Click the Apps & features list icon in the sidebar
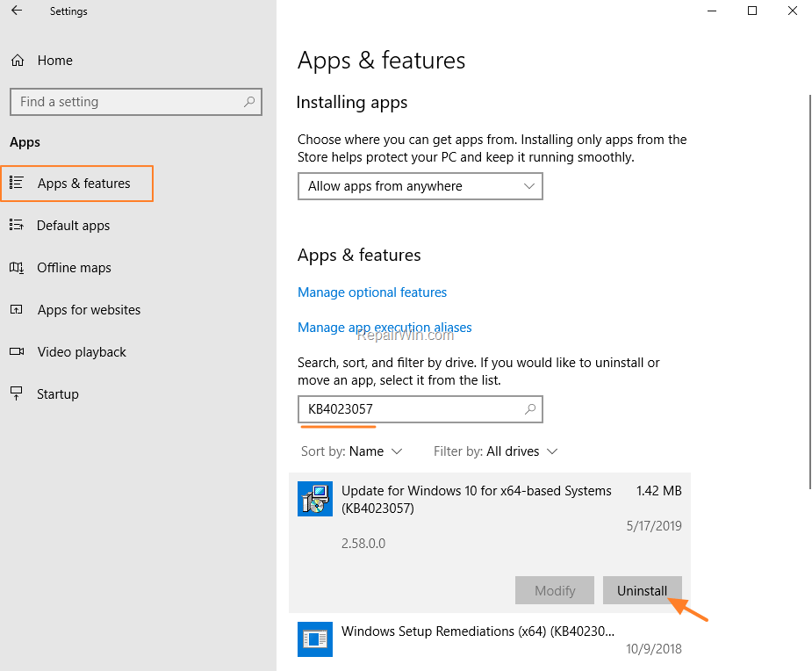This screenshot has width=812, height=671. [16, 183]
